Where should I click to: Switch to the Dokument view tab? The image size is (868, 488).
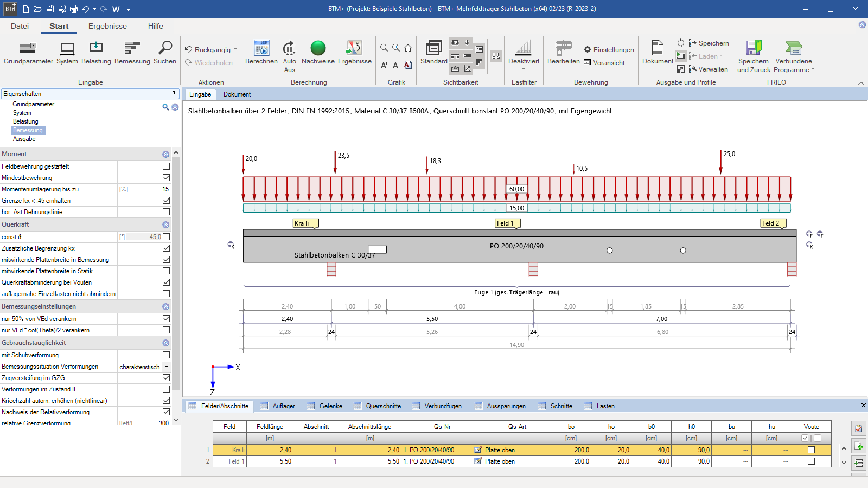coord(237,94)
